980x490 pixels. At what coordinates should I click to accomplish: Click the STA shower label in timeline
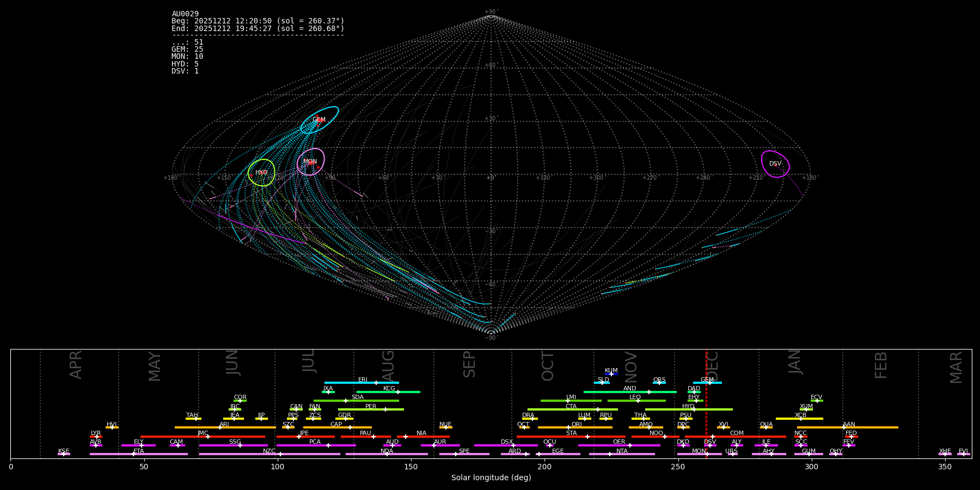click(571, 433)
